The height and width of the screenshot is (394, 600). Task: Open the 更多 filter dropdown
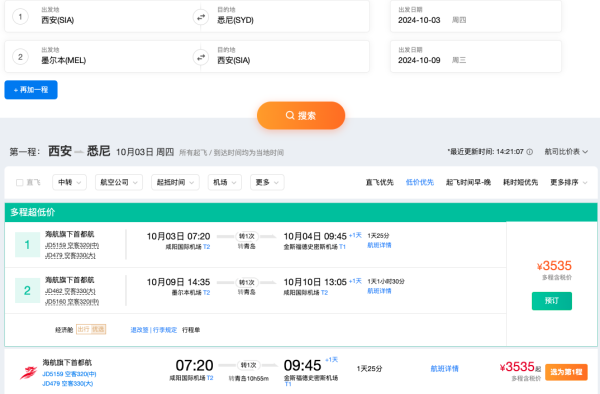pyautogui.click(x=267, y=182)
